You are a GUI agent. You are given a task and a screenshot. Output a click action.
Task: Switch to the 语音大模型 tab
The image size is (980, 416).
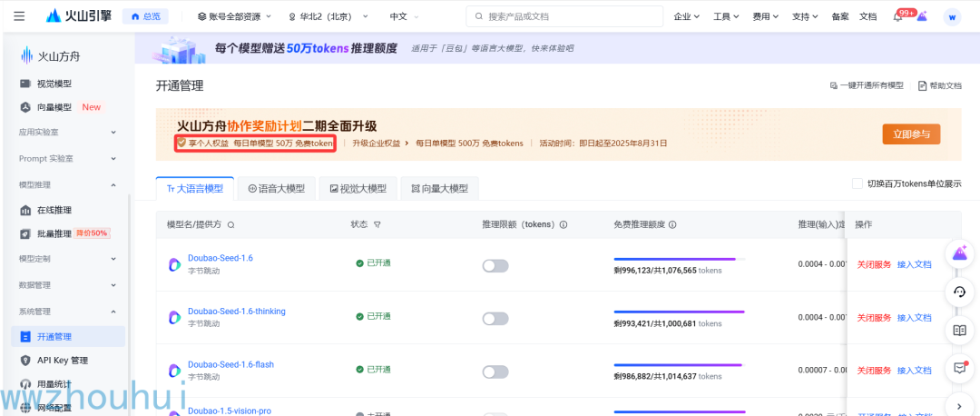277,188
